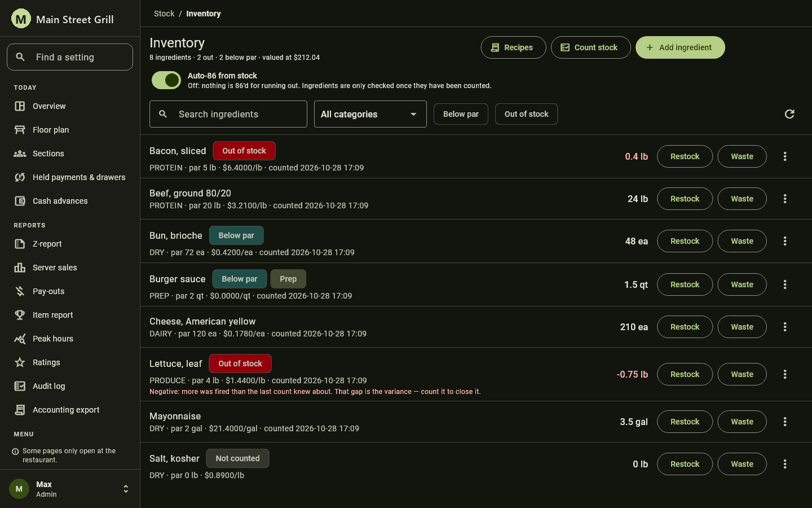Click the Find a setting search box
Screen dimensions: 812x508
tap(70, 57)
